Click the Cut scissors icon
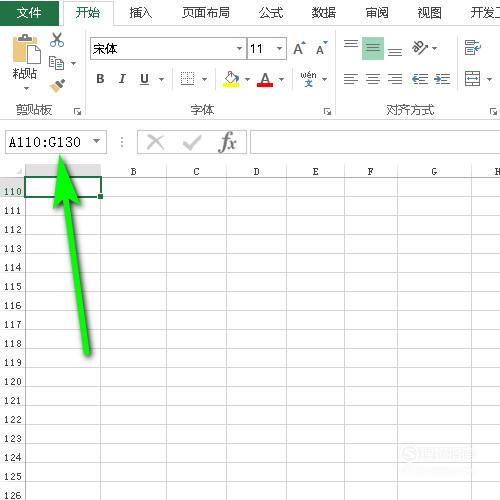500x500 pixels. tap(57, 40)
